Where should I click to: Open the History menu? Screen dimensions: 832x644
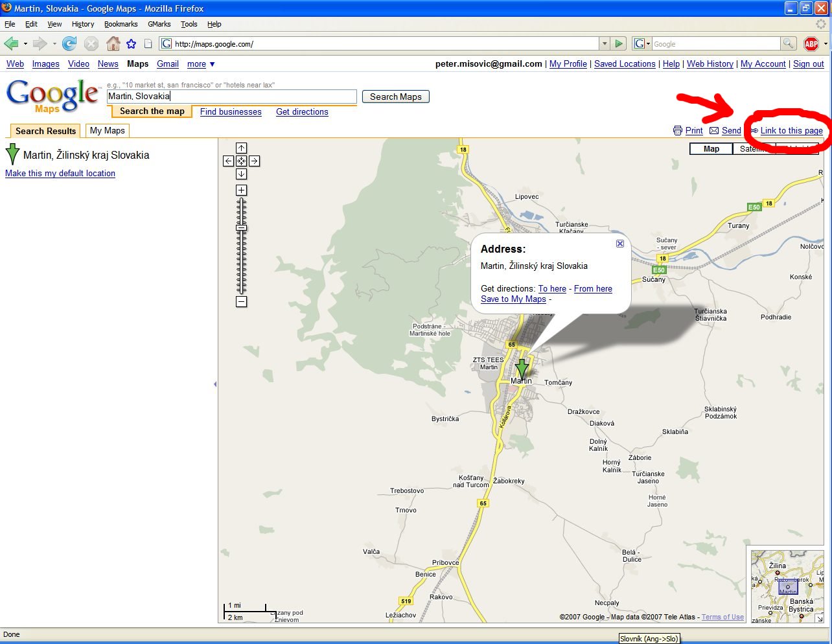[x=83, y=24]
